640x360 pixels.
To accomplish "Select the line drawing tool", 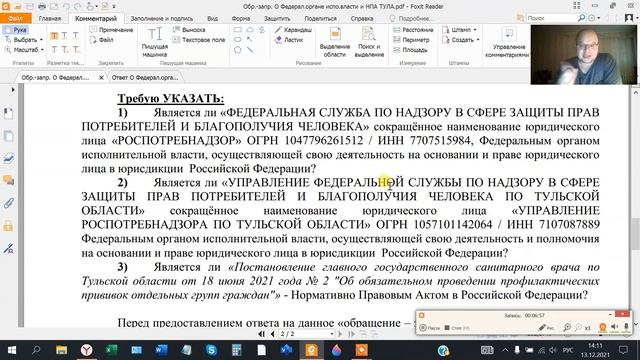I will click(250, 50).
